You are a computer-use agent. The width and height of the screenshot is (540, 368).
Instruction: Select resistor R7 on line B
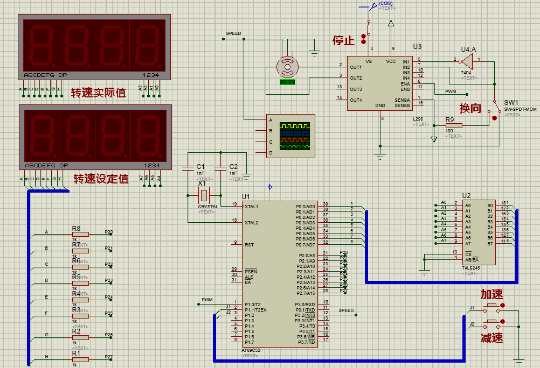(81, 251)
